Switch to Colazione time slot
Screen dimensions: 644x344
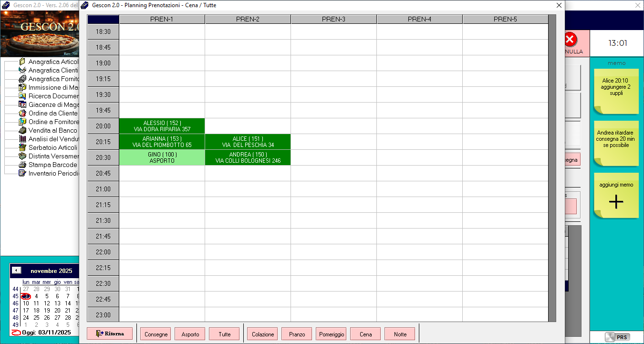(x=262, y=334)
